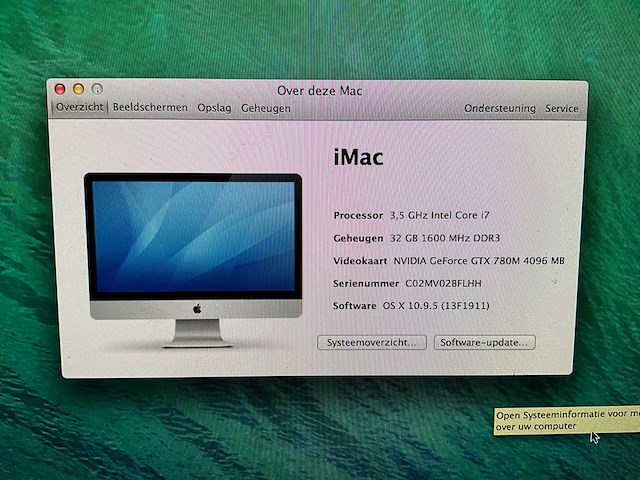This screenshot has height=480, width=640.
Task: Open the Opslag tab
Action: [214, 108]
